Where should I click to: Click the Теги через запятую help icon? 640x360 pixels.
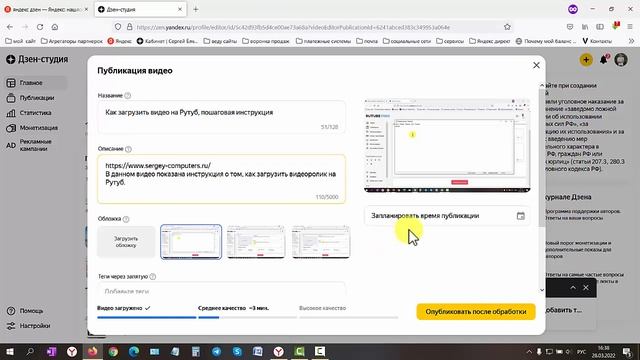click(x=153, y=277)
